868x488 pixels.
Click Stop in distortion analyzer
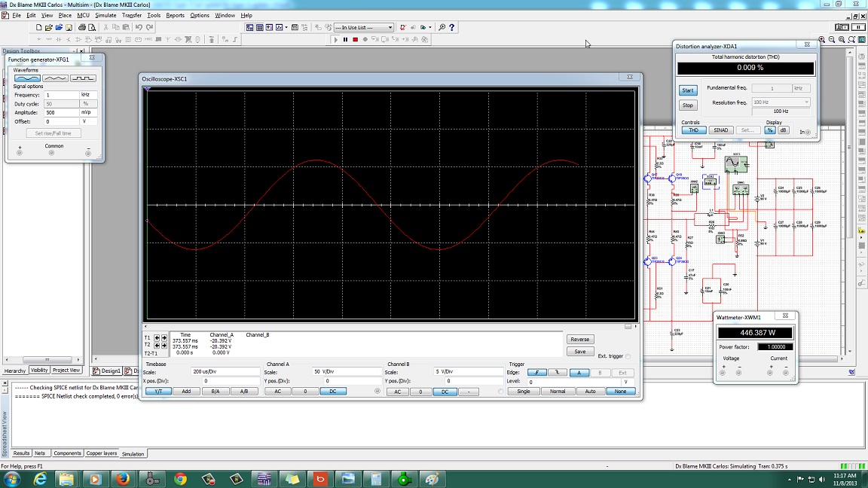point(687,105)
